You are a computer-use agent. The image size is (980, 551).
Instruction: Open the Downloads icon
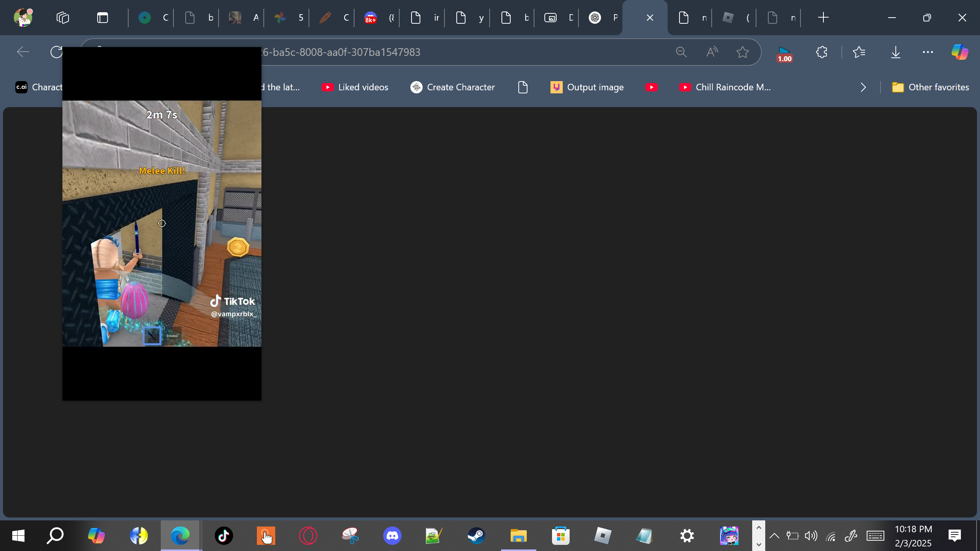click(896, 52)
